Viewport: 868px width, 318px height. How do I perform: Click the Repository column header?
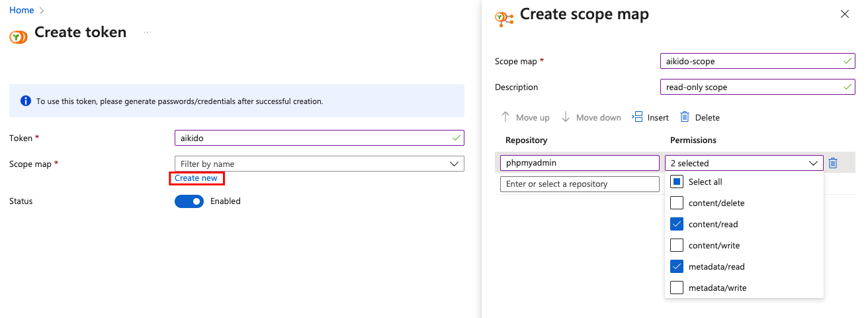coord(526,140)
